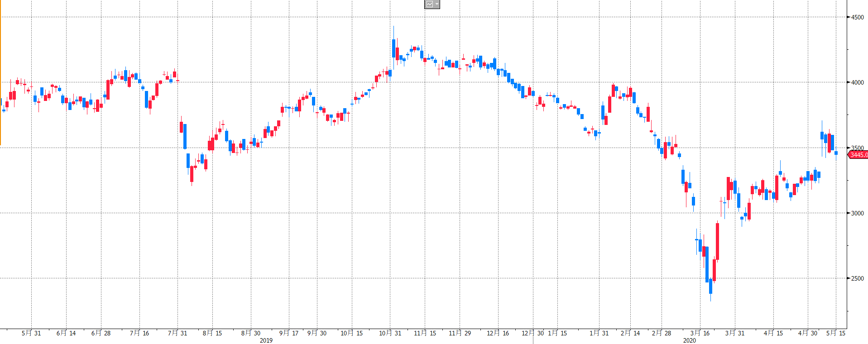Screen dimensions: 868x344
Task: Select the 9月 17 date label
Action: tap(289, 333)
